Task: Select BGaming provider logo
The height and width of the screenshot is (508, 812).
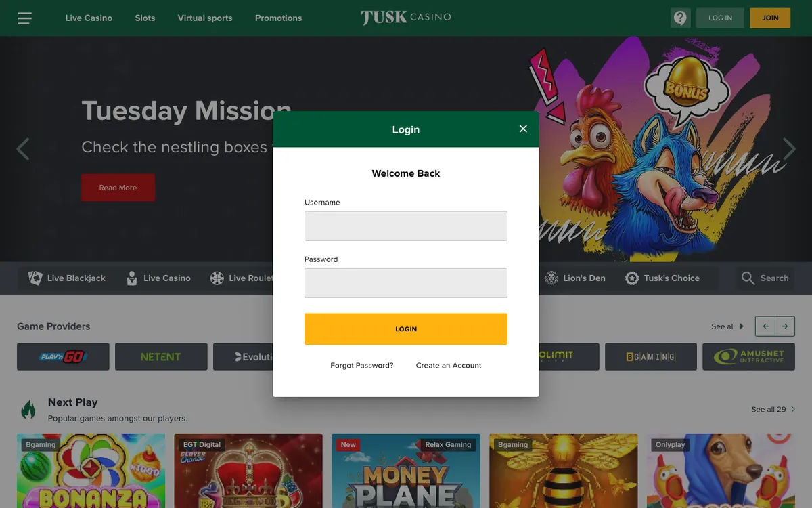Action: tap(651, 356)
